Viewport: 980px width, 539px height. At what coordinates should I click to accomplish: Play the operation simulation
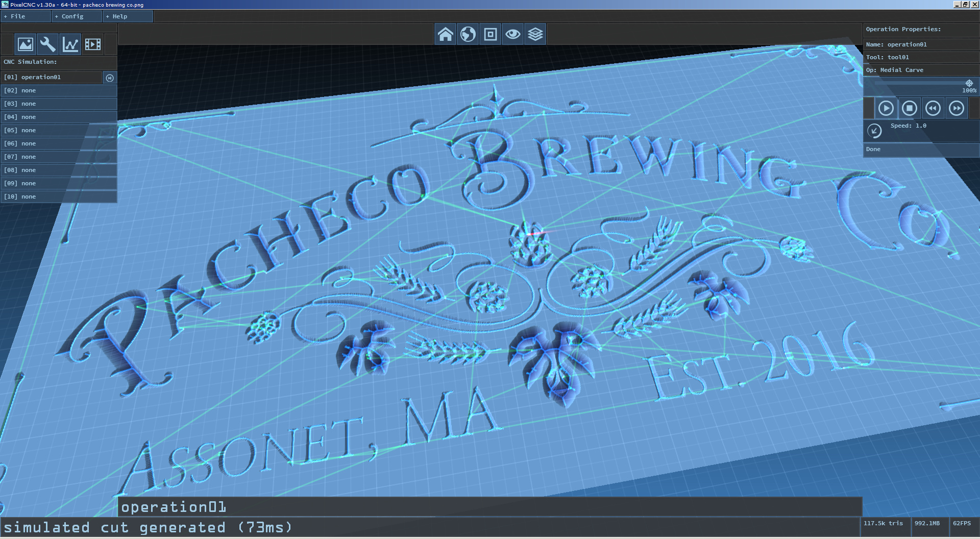(x=886, y=108)
